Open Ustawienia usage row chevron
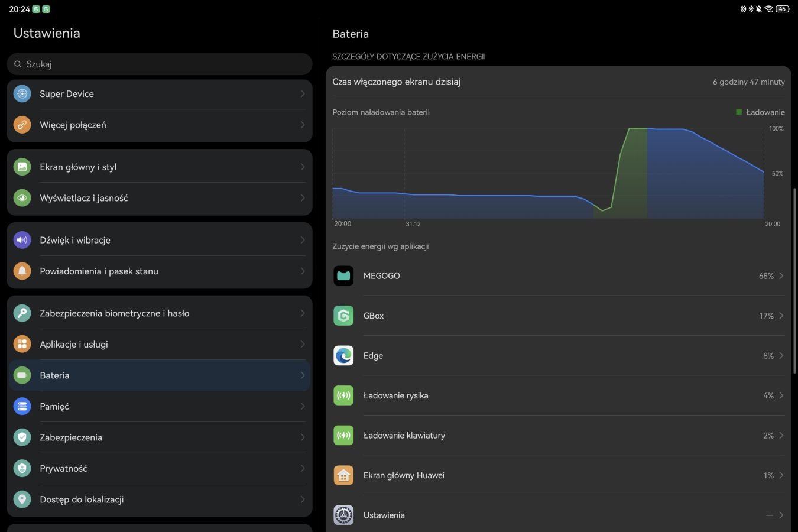Viewport: 798px width, 532px height. (x=781, y=515)
